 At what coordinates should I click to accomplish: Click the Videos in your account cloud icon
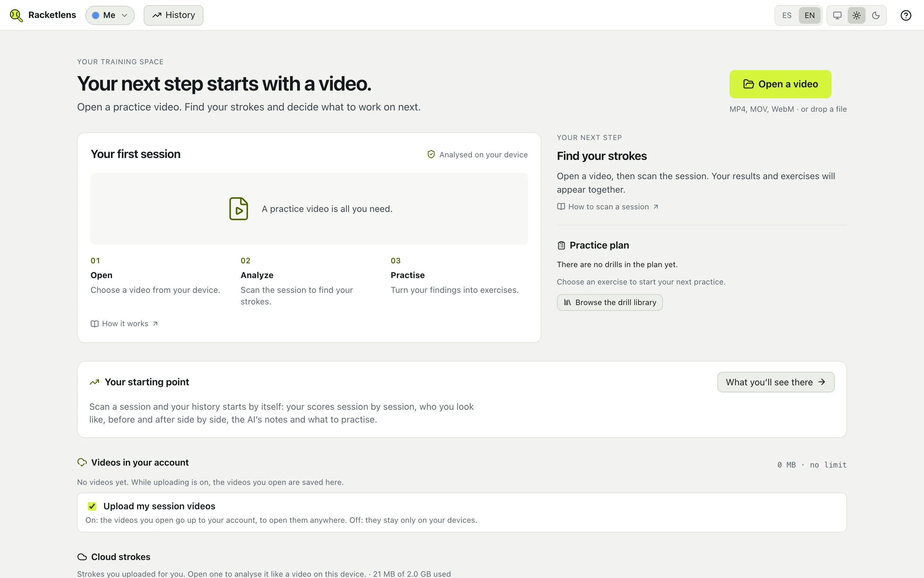82,462
